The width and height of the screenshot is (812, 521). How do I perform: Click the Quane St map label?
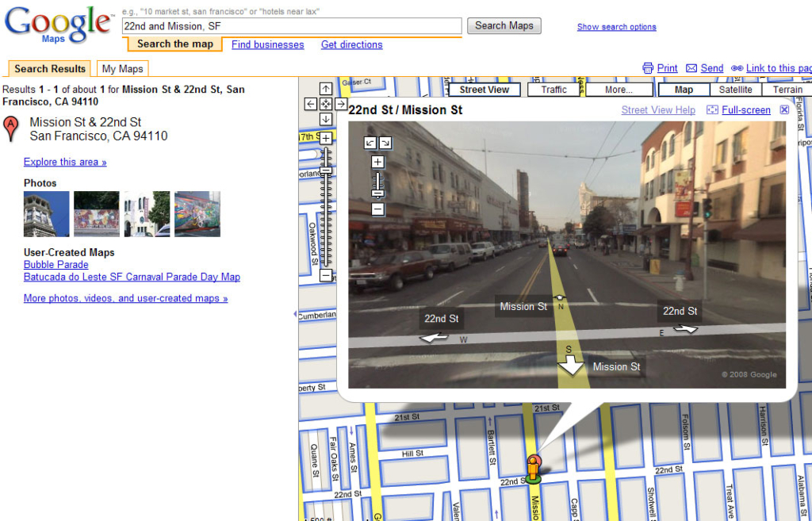[314, 460]
